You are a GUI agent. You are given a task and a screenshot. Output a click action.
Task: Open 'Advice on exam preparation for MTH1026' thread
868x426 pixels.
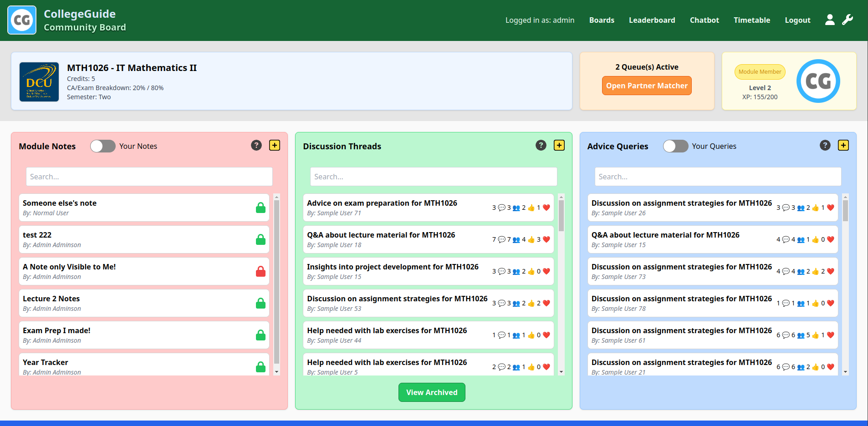click(429, 208)
